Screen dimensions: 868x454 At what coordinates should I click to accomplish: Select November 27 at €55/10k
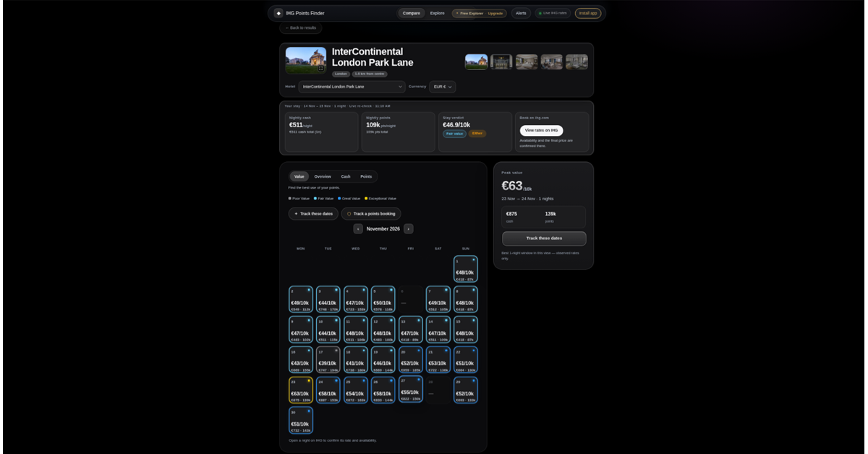[411, 389]
